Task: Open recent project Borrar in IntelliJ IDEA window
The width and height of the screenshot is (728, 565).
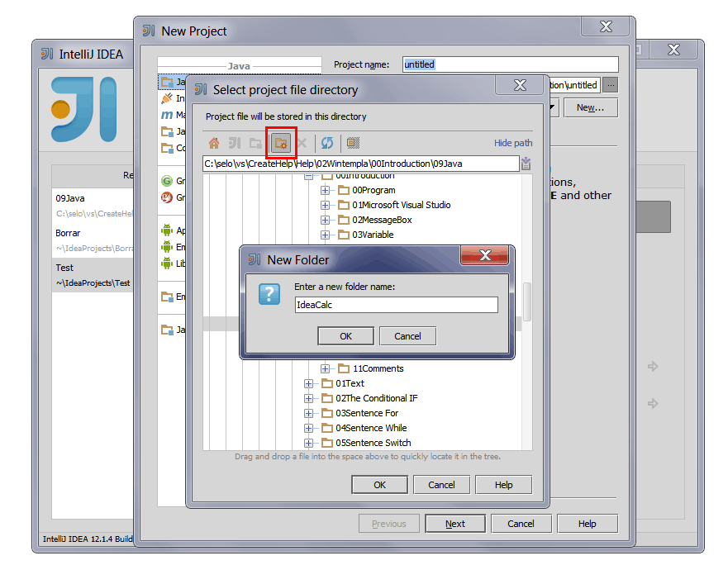Action: [93, 240]
